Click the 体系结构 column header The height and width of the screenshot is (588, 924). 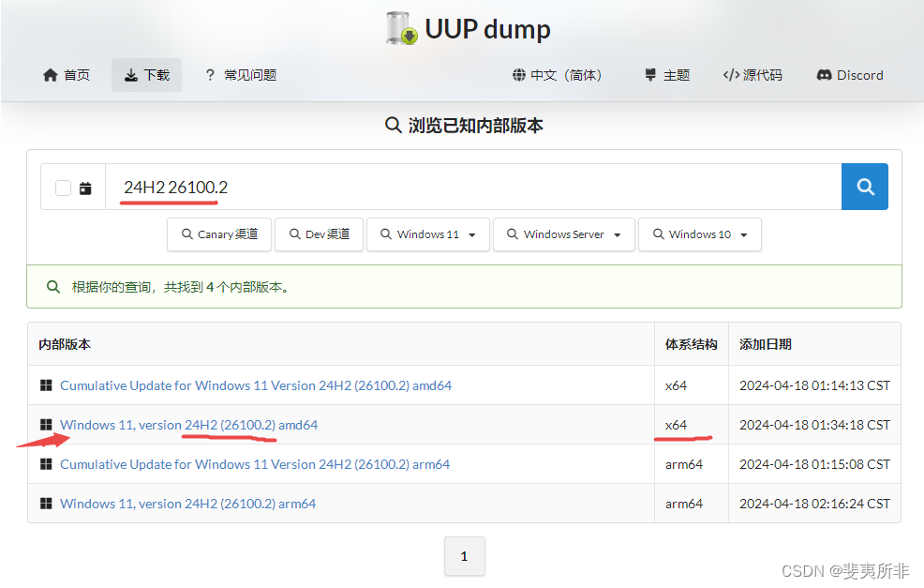click(692, 344)
